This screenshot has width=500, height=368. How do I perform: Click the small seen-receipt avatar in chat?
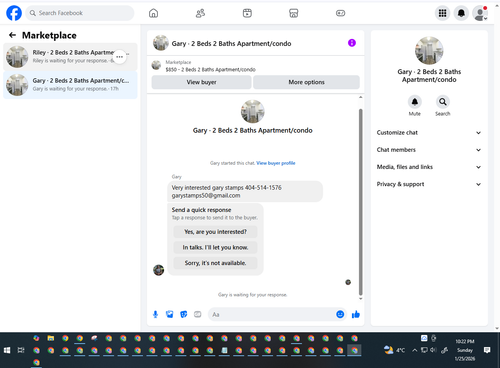coord(348,282)
